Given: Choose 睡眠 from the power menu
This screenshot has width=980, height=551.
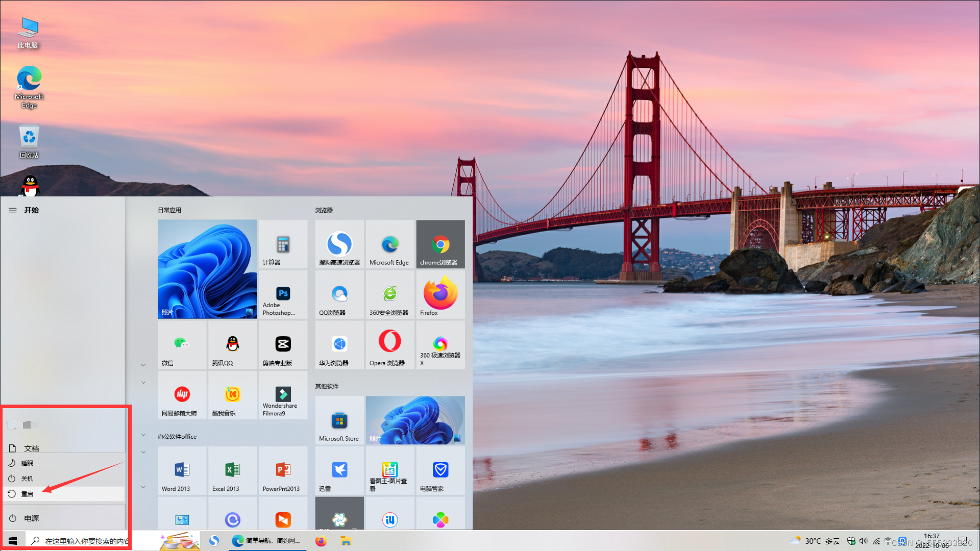Looking at the screenshot, I should tap(64, 463).
